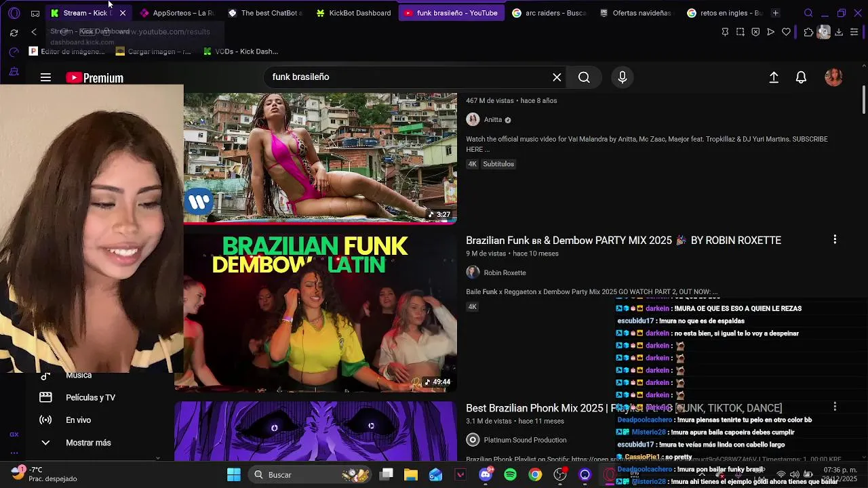868x488 pixels.
Task: Go back in the browser
Action: click(x=34, y=32)
